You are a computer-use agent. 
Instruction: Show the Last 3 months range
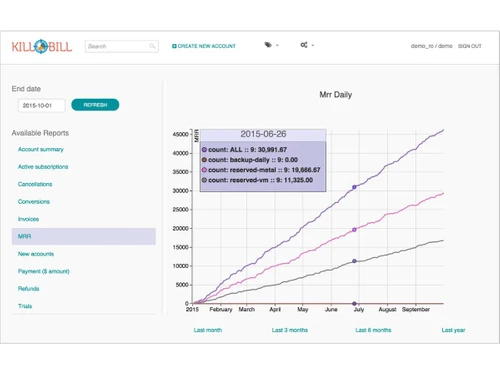click(290, 330)
